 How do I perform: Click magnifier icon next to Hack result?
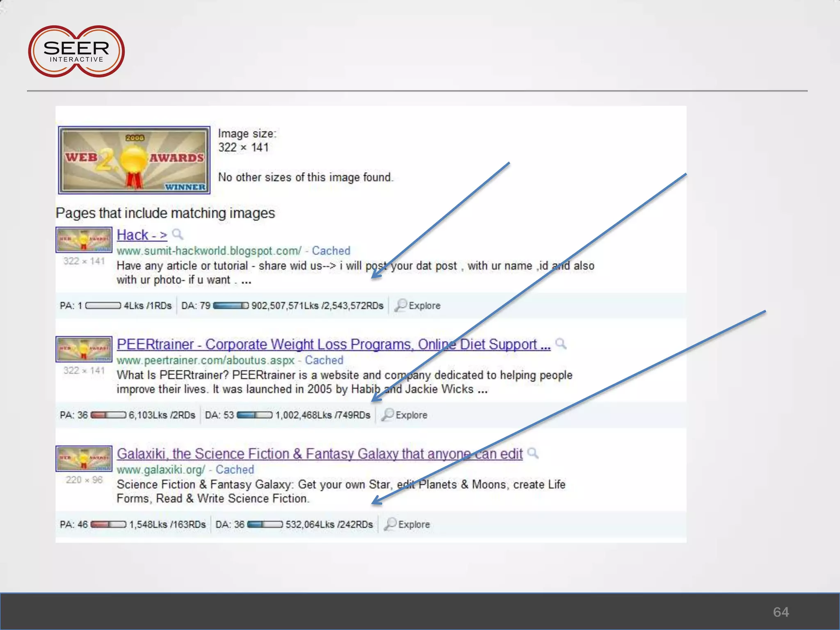pyautogui.click(x=178, y=234)
